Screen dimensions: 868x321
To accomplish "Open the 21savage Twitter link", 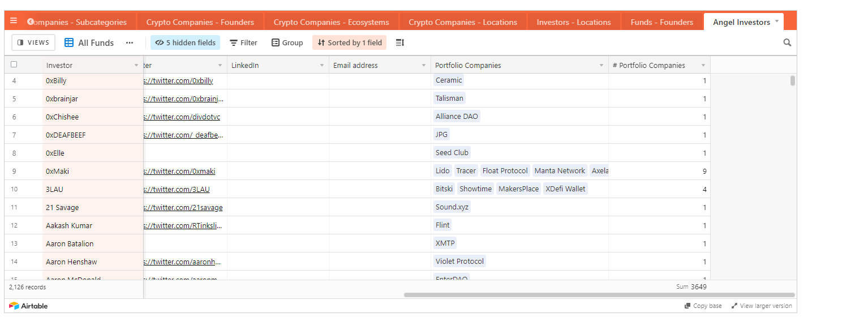I will [x=183, y=207].
